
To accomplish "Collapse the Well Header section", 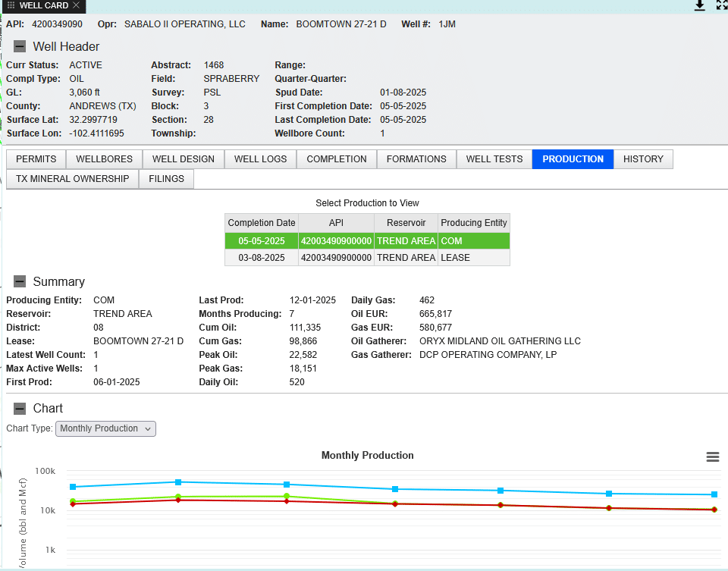I will click(x=20, y=47).
